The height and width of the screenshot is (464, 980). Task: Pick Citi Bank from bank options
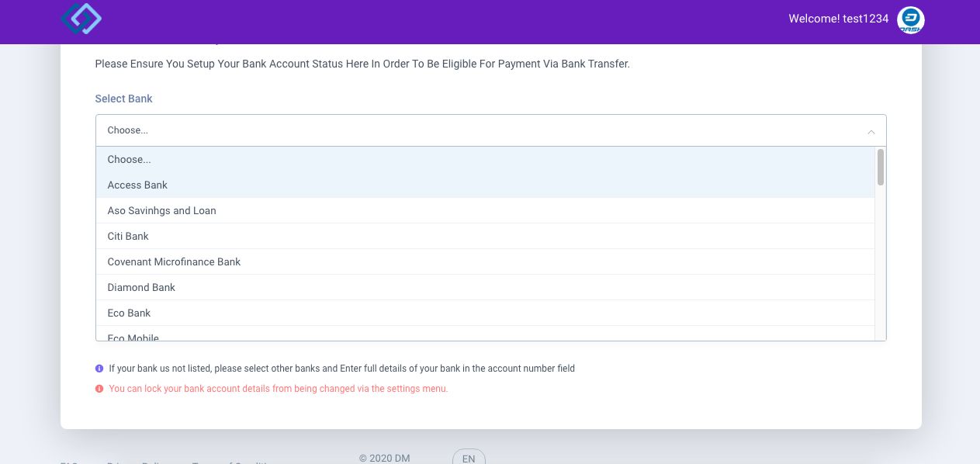128,236
